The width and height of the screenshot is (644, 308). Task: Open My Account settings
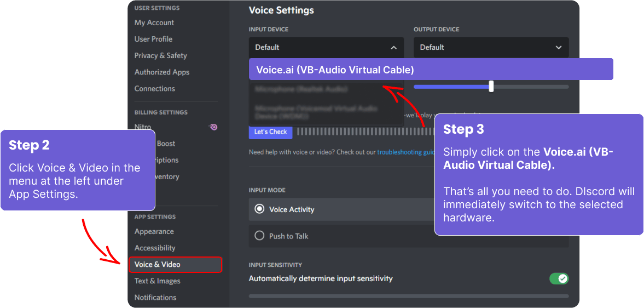pos(154,22)
